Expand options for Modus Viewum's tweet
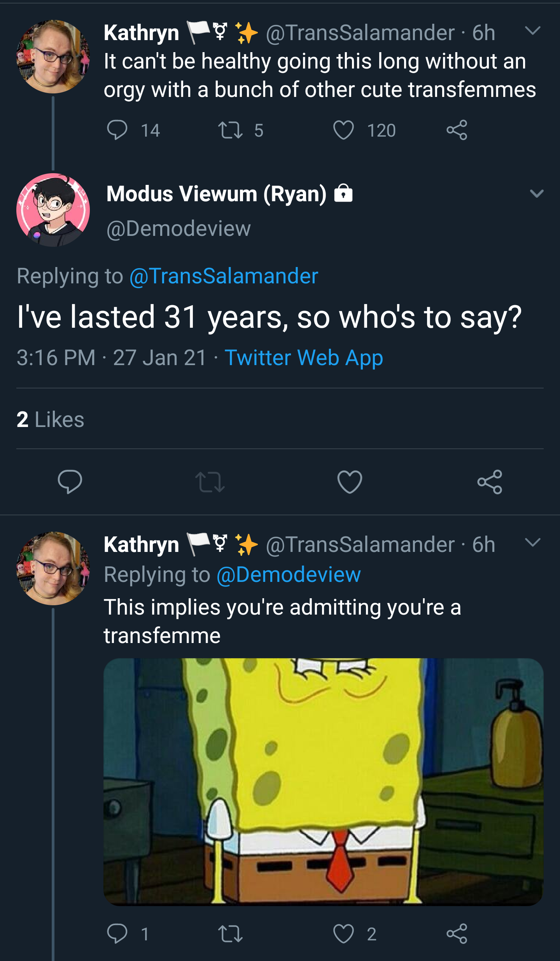 tap(537, 193)
